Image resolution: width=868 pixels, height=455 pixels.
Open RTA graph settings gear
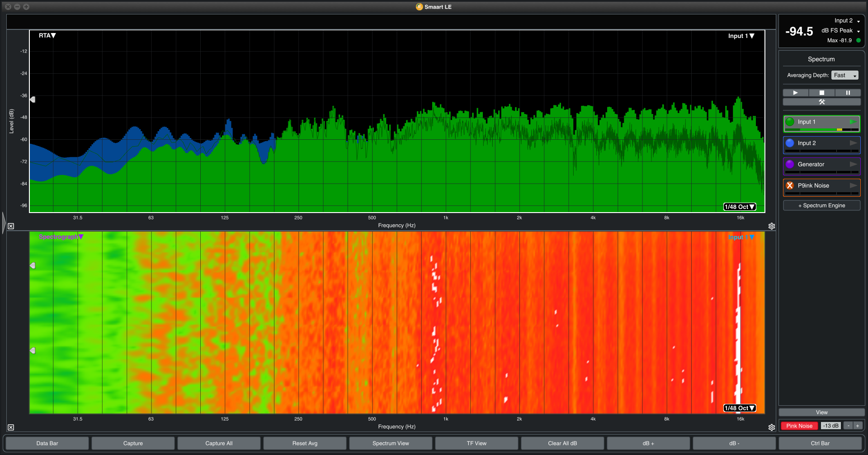[x=772, y=226]
